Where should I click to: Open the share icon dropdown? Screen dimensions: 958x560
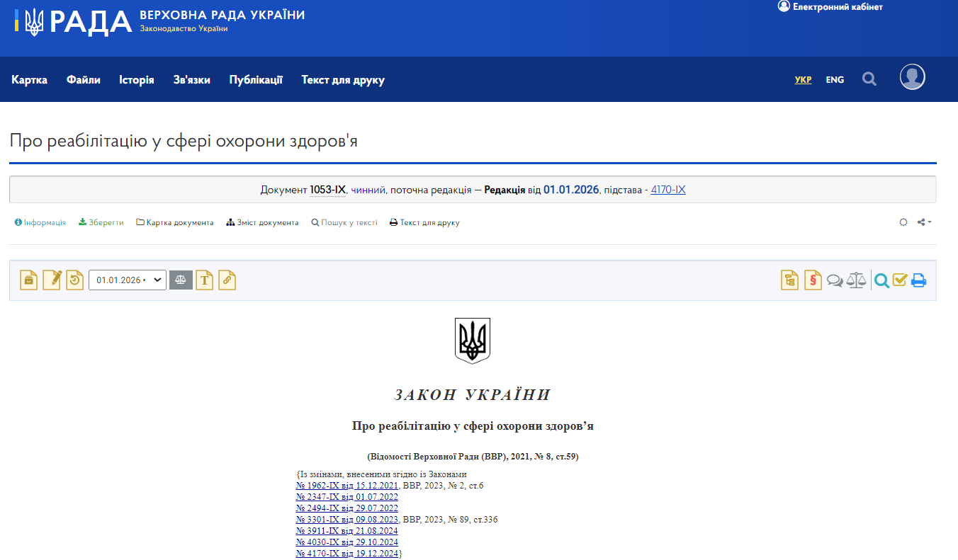point(924,222)
